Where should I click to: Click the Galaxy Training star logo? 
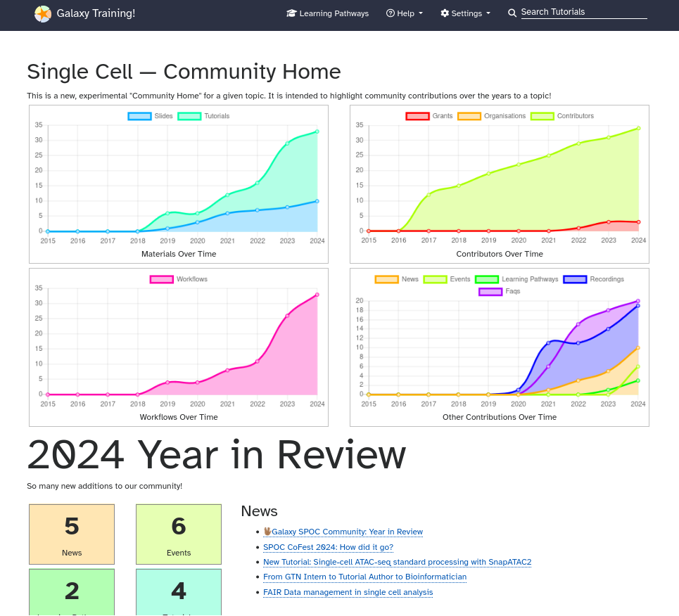[43, 14]
